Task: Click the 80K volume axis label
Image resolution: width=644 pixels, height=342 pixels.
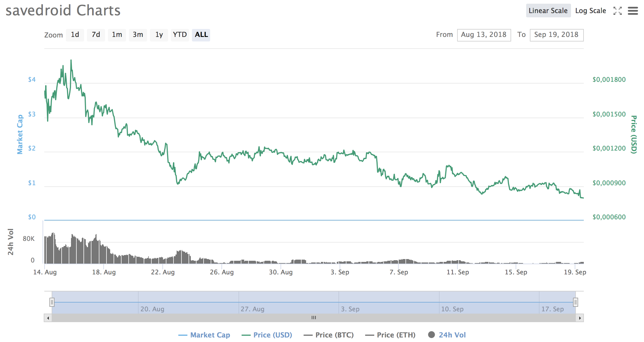Action: 29,239
